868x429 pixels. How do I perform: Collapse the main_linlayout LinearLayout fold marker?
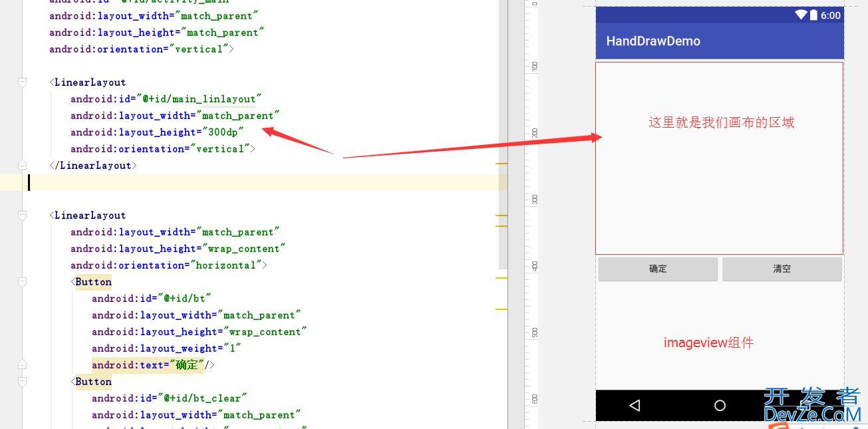coord(22,82)
